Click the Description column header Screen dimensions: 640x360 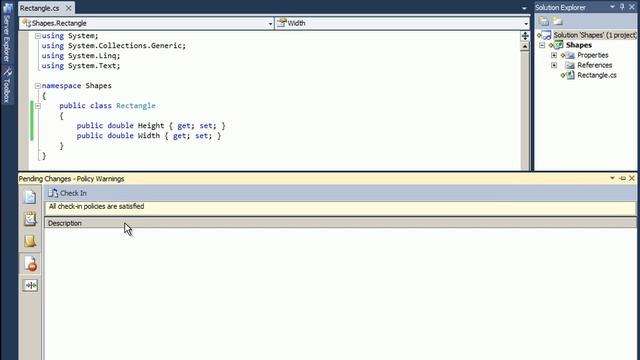[x=340, y=223]
